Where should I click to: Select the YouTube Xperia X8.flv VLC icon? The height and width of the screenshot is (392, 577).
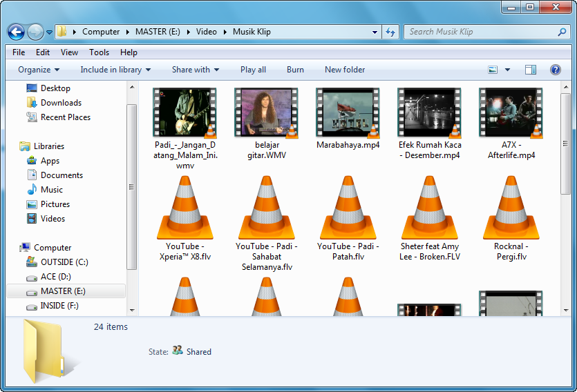tap(185, 208)
